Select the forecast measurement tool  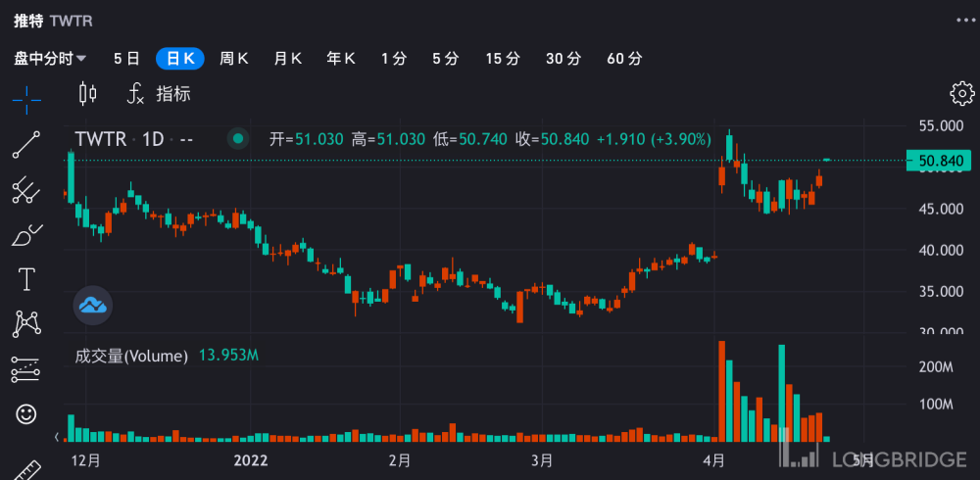pyautogui.click(x=26, y=369)
